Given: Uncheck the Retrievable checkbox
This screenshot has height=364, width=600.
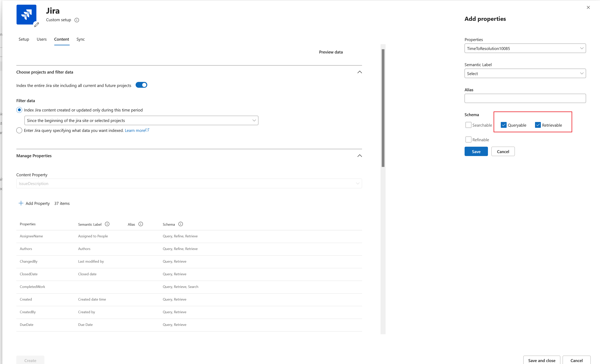Looking at the screenshot, I should (538, 125).
